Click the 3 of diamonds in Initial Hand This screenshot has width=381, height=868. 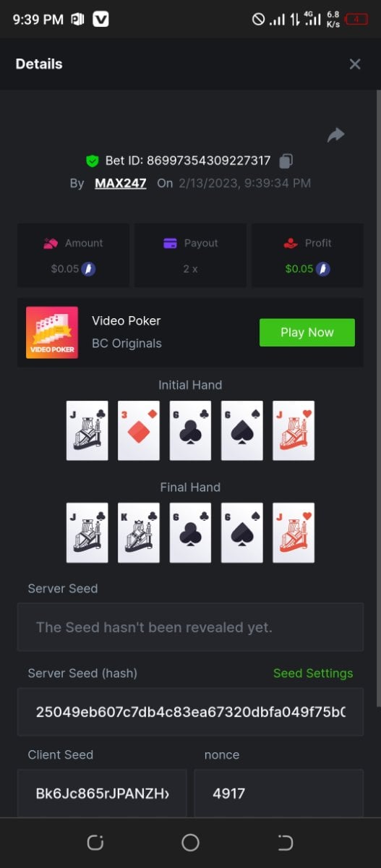[139, 430]
